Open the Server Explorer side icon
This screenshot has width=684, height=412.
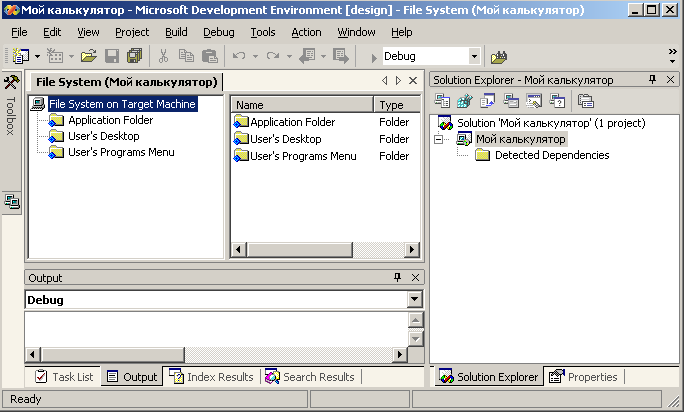(x=11, y=202)
